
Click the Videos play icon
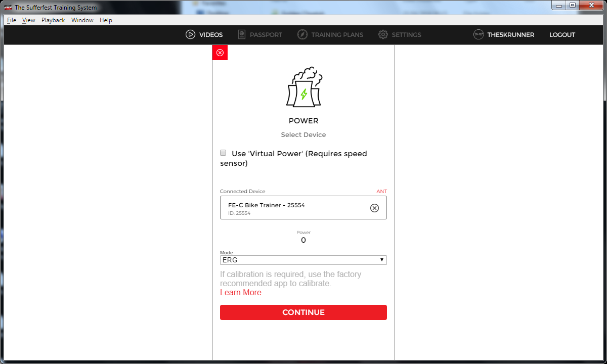(x=190, y=35)
